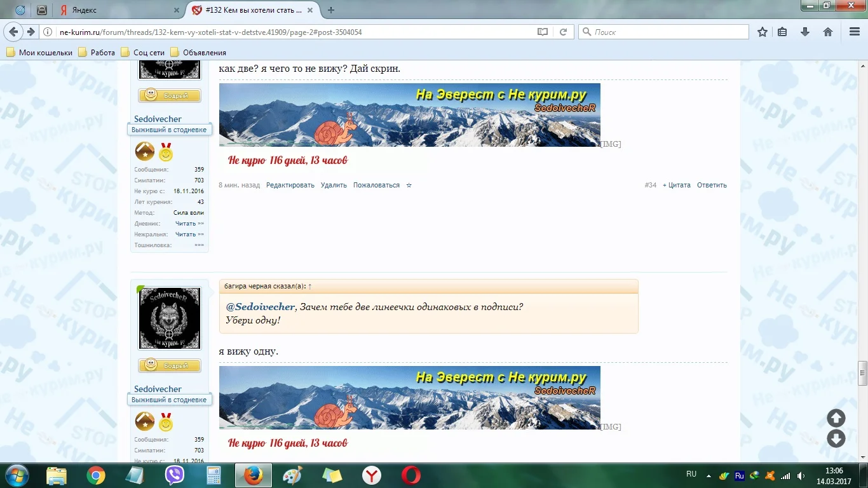
Task: Click the gold smiley medal in post #34 profile
Action: [166, 152]
